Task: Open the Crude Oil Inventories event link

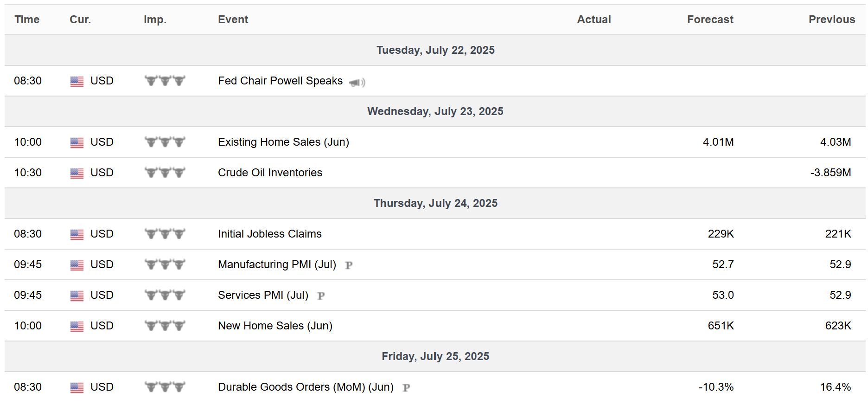Action: (x=270, y=173)
